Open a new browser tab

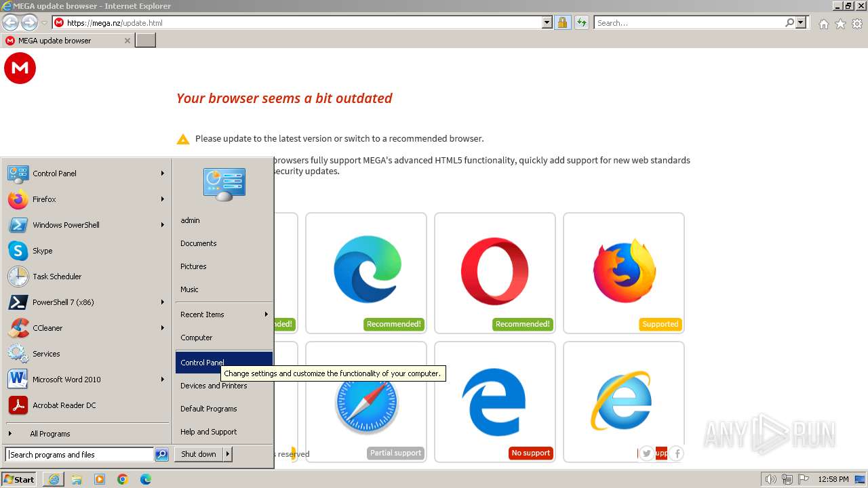[146, 41]
